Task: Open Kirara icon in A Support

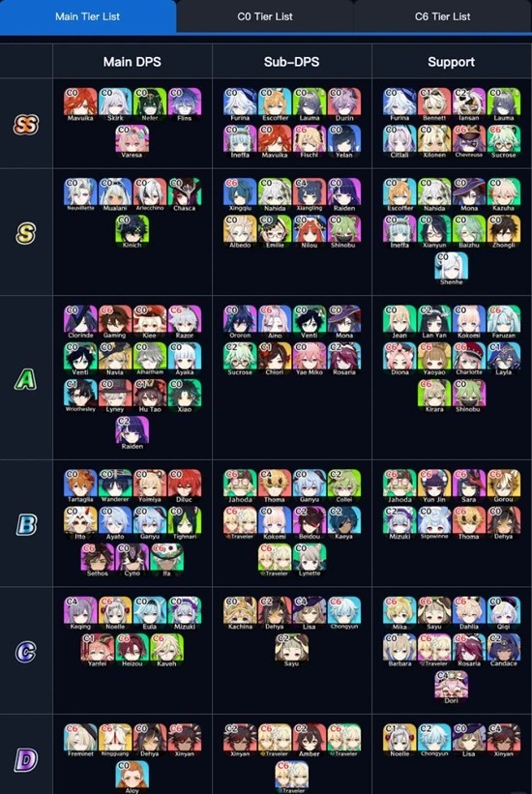Action: [434, 396]
